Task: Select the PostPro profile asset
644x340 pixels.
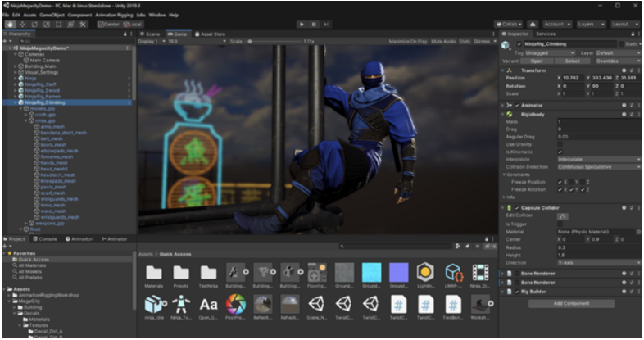Action: coord(235,304)
